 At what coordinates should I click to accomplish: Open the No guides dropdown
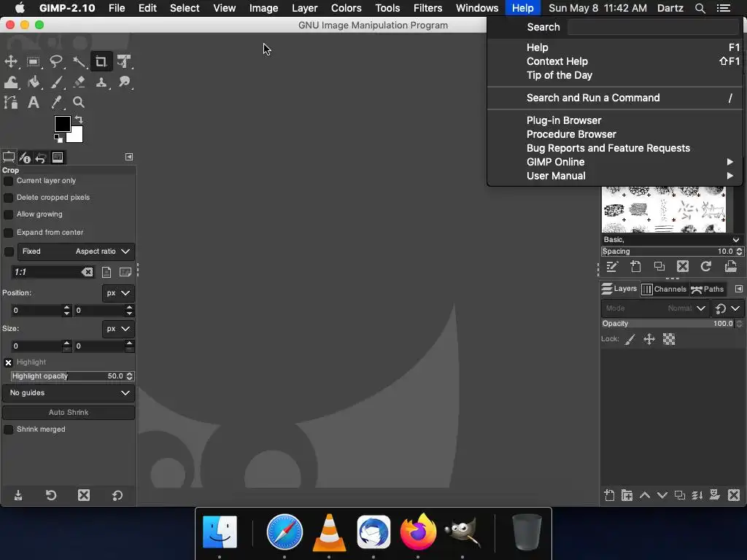[69, 393]
